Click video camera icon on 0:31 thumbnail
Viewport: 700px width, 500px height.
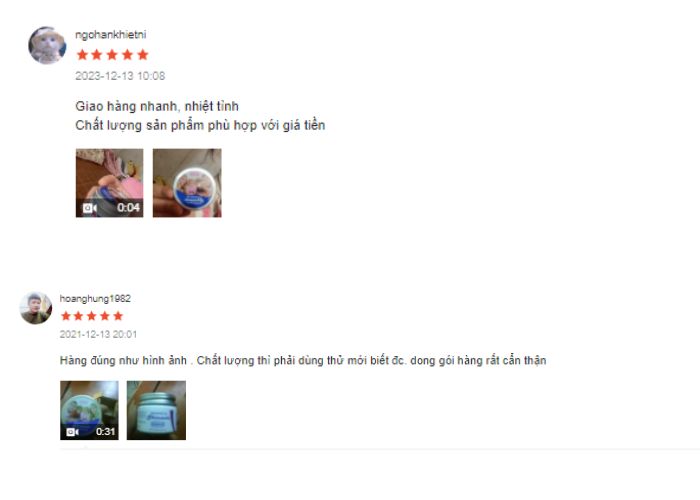72,432
